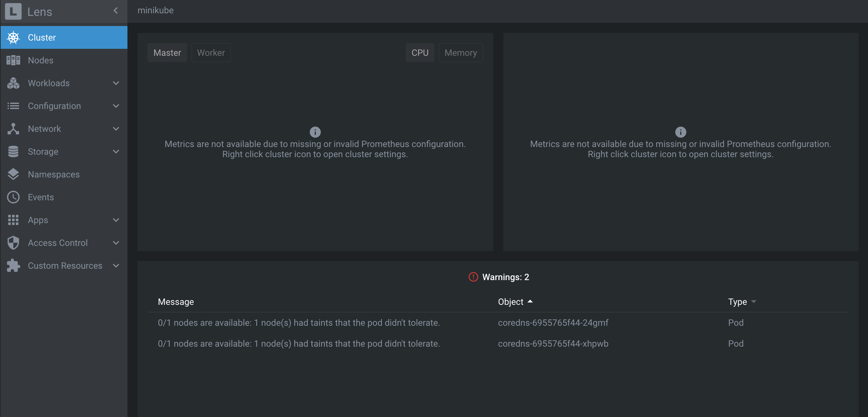Screen dimensions: 868x417
Task: Expand the Configuration menu chevron
Action: [x=116, y=106]
